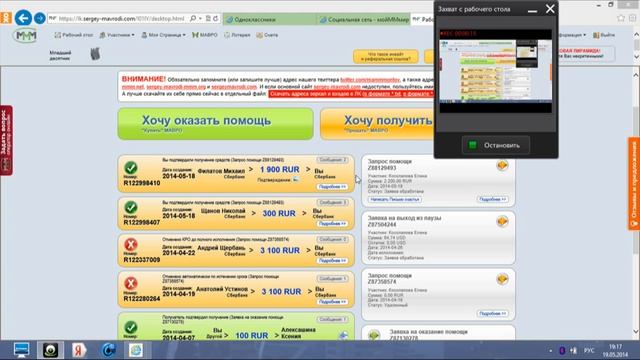640x360 pixels.
Task: Open the Windows desktop taskbar icon
Action: click(x=21, y=350)
